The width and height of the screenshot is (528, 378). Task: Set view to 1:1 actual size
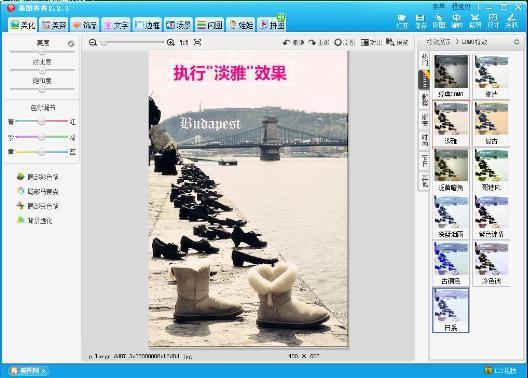click(184, 42)
